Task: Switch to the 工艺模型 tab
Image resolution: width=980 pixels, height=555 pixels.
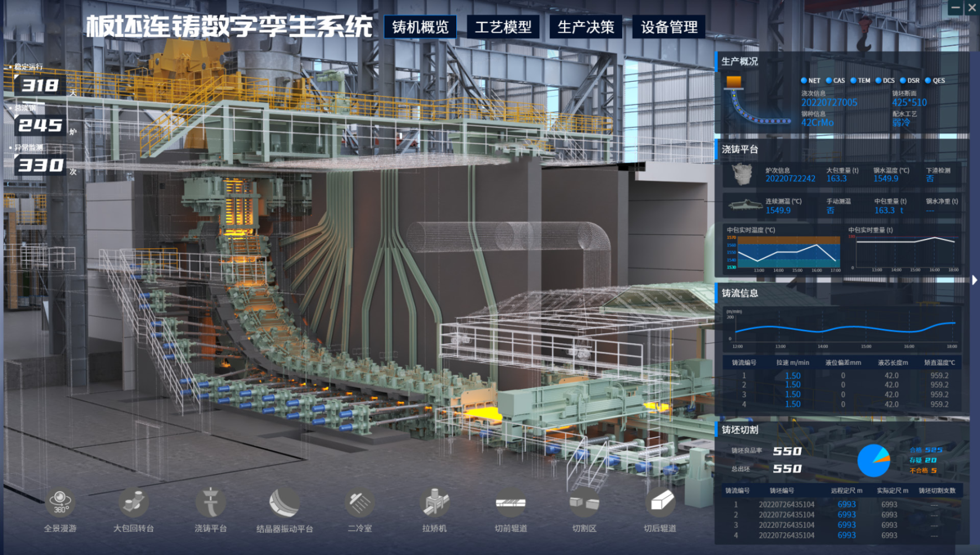Action: click(503, 27)
